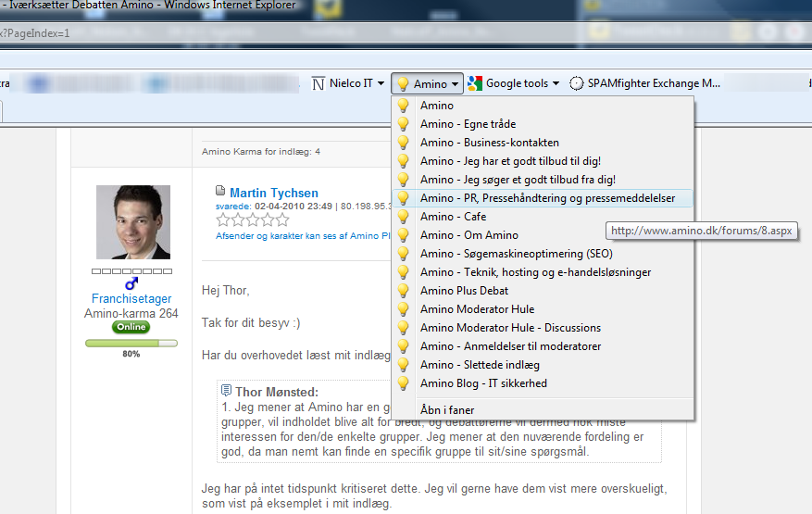
Task: Open Martin Tychsen's profile link
Action: [274, 193]
